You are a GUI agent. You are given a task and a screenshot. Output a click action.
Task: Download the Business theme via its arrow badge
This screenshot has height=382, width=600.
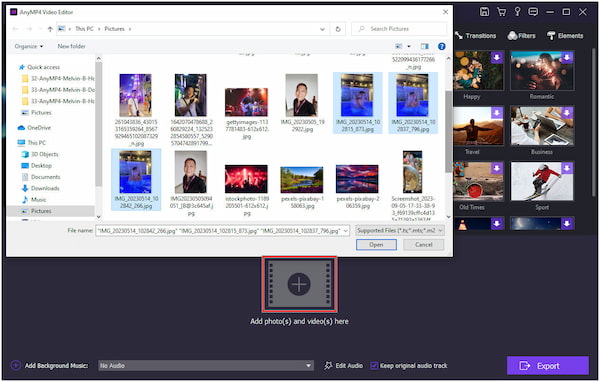[x=567, y=113]
